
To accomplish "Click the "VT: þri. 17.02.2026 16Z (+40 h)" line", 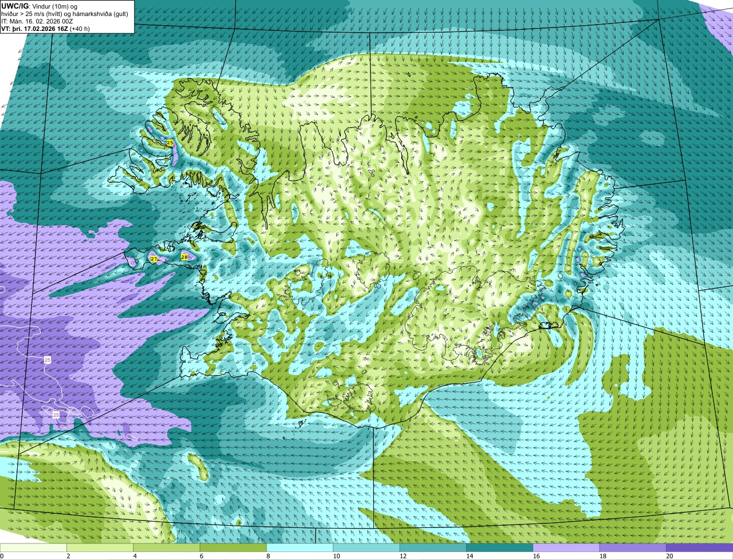I will point(45,29).
